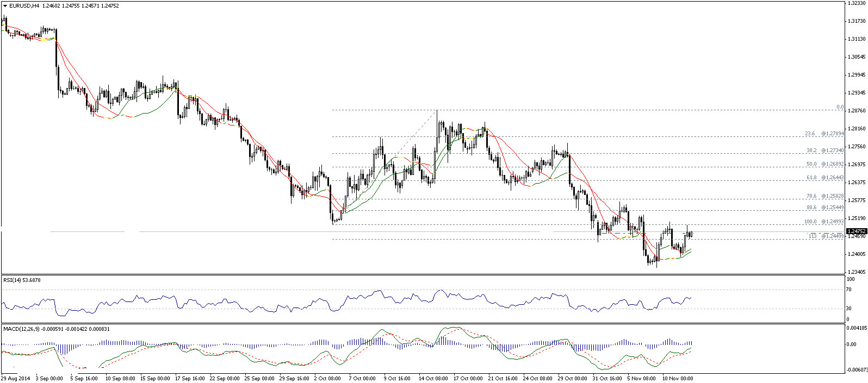Click the current price marker 1.24752 on the axis

click(856, 231)
